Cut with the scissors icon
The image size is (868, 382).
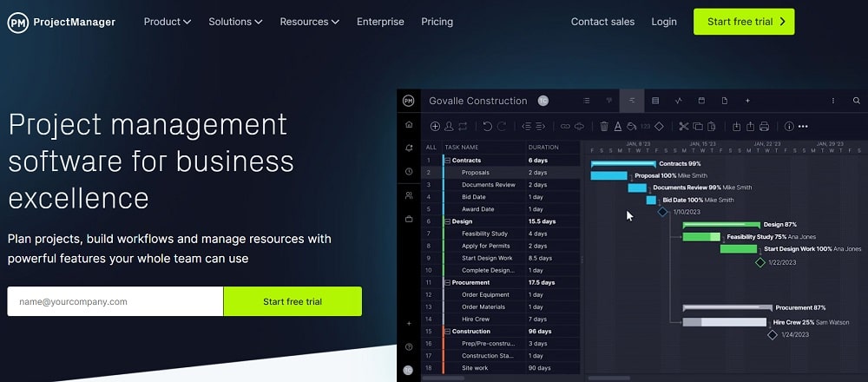coord(684,126)
